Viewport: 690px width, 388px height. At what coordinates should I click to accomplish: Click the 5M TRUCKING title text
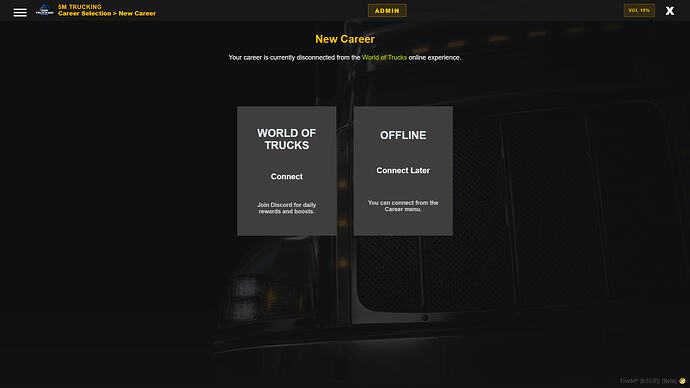pyautogui.click(x=80, y=7)
